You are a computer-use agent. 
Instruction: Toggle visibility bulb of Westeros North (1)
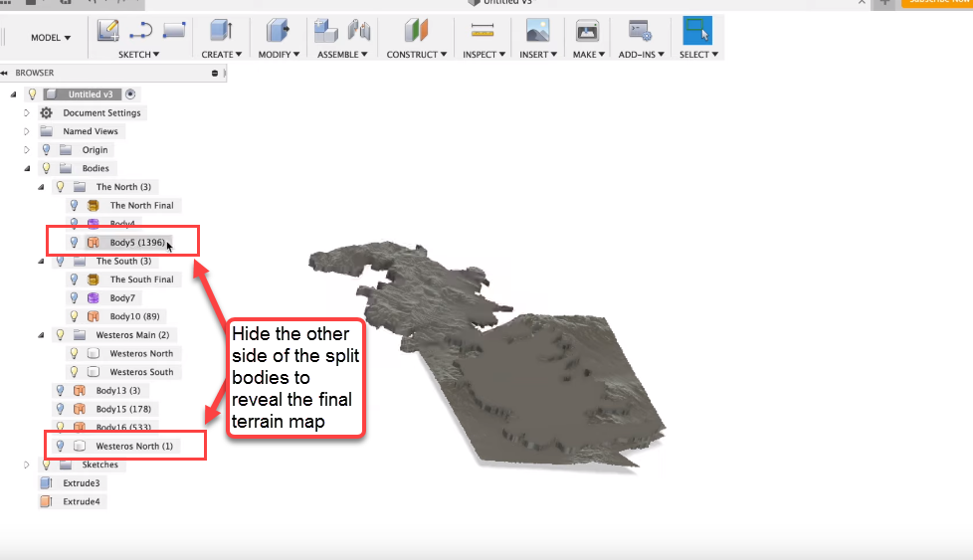coord(61,446)
